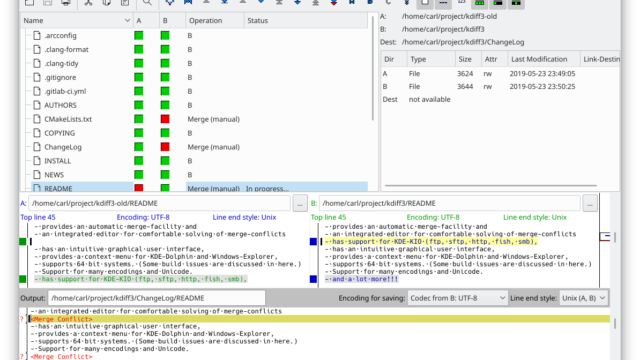The image size is (640, 360).
Task: Click the Name column sort arrow
Action: coord(127,20)
